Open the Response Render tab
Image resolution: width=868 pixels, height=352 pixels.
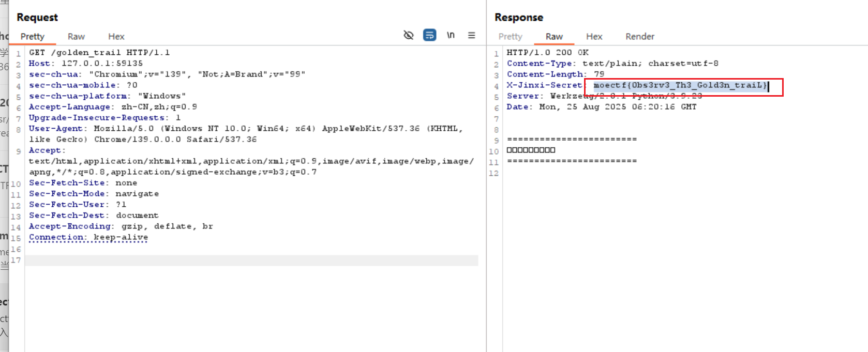639,36
